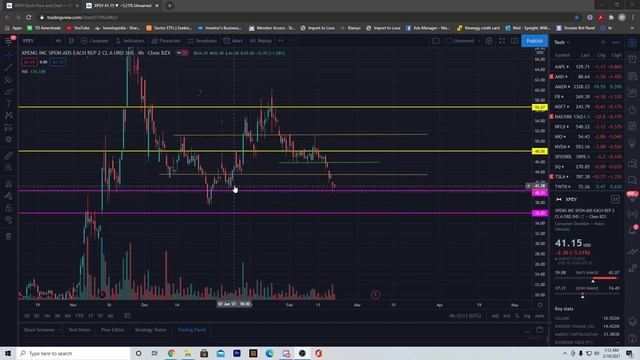The height and width of the screenshot is (360, 640).
Task: Select the measure ruler tool
Action: (8, 156)
